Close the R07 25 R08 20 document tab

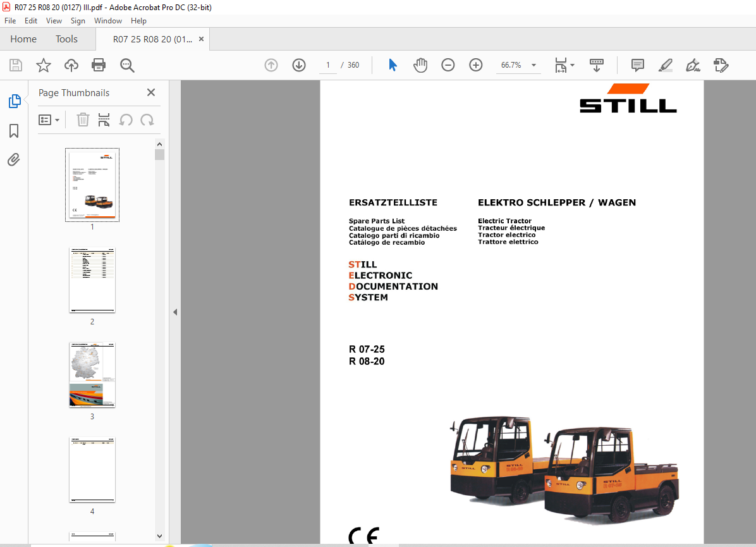click(201, 39)
